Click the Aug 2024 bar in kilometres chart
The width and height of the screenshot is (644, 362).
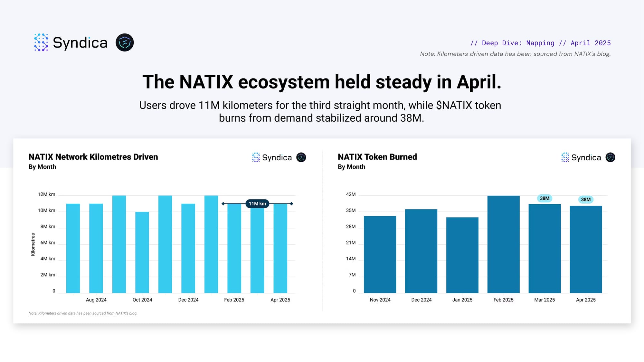tap(96, 248)
